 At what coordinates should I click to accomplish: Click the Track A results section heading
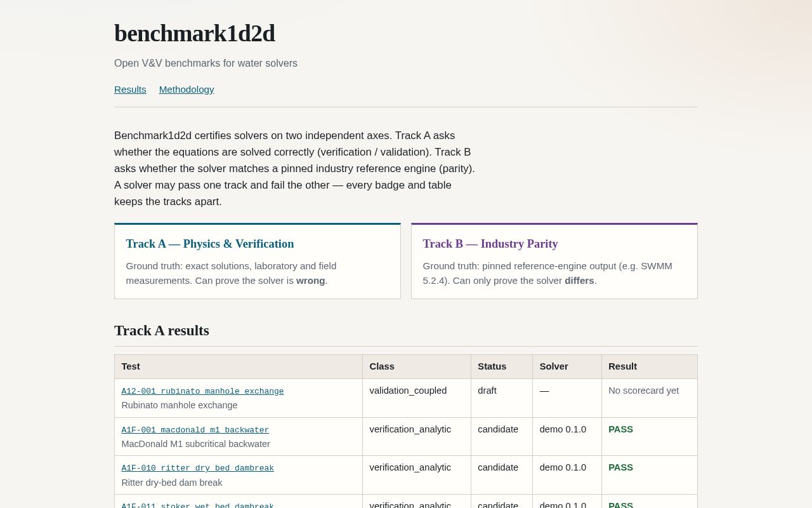(162, 330)
